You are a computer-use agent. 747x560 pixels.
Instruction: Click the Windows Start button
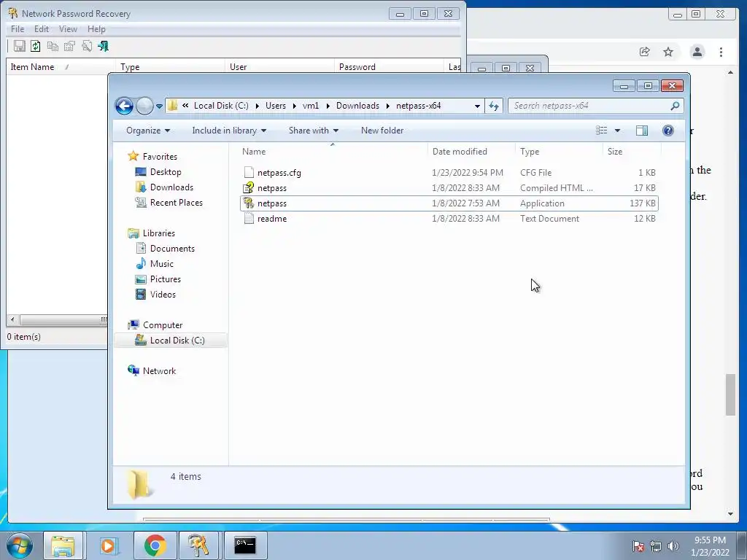point(20,545)
